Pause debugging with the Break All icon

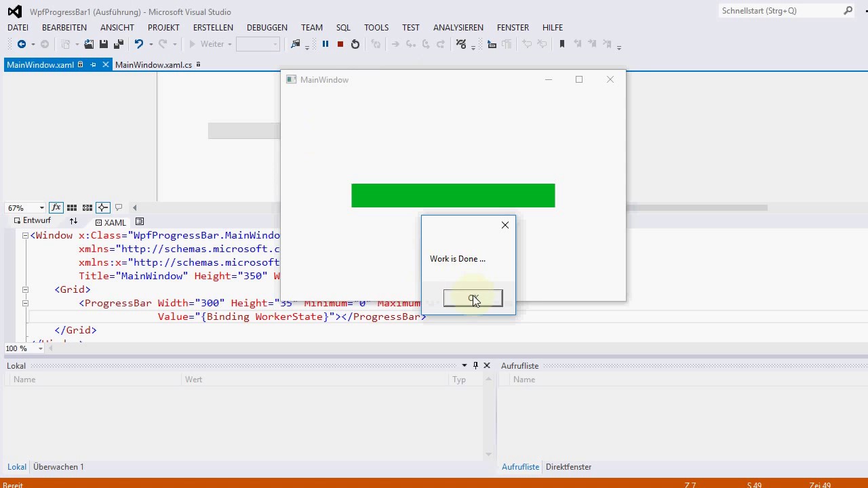(x=325, y=44)
